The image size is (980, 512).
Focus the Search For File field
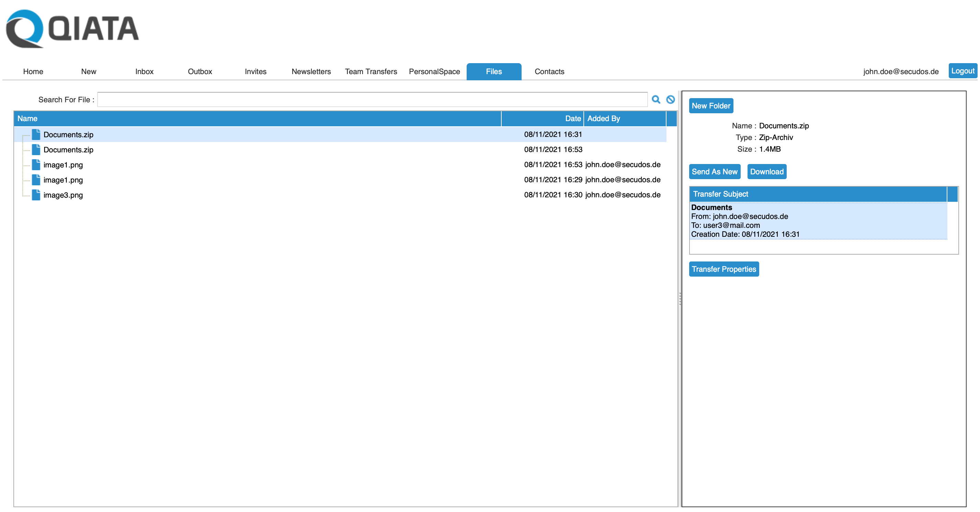372,100
